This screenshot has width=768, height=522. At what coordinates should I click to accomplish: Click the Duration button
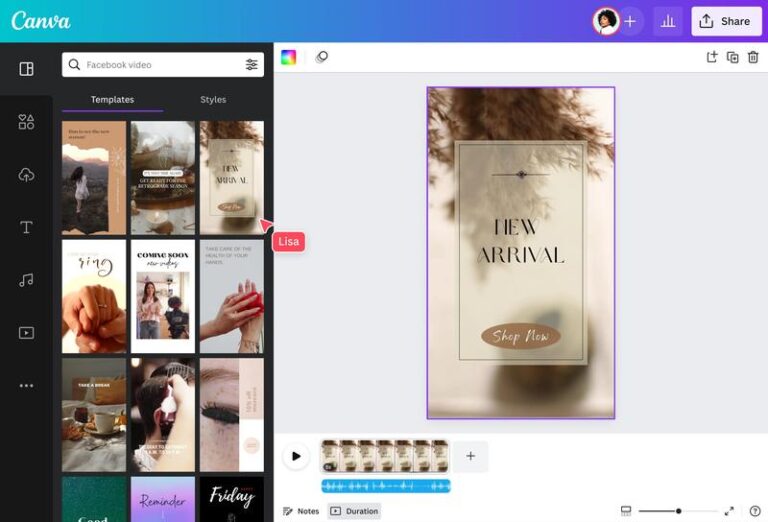click(354, 511)
